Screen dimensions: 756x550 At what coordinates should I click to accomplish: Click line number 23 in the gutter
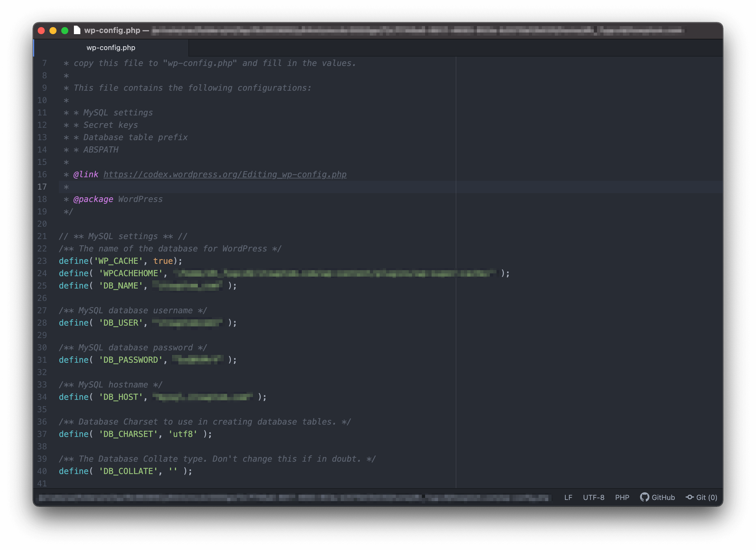(x=42, y=261)
